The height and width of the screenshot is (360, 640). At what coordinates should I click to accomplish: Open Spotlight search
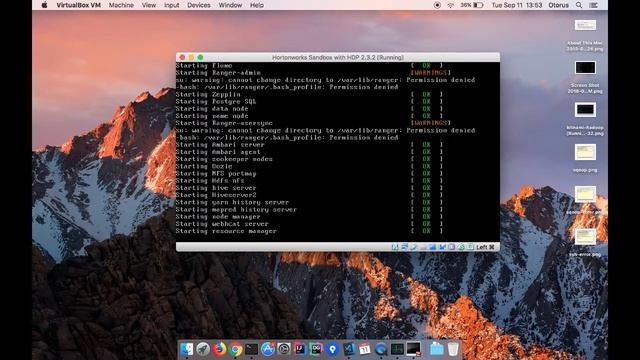click(579, 5)
